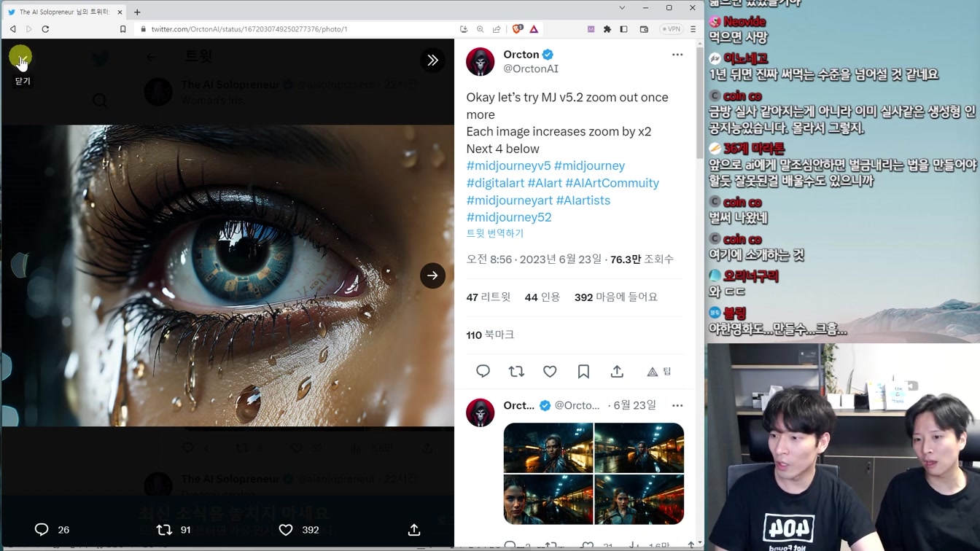The image size is (980, 551).
Task: Open the Brave Shields lion icon
Action: [518, 29]
